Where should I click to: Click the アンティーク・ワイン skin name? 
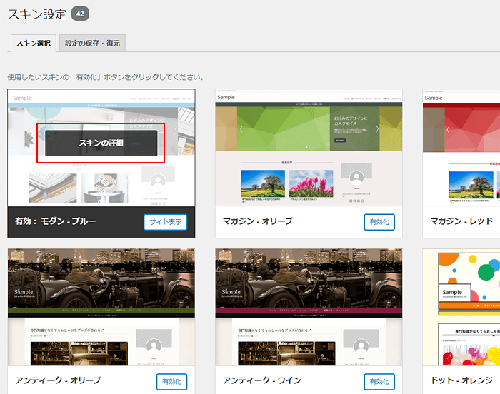pyautogui.click(x=262, y=380)
